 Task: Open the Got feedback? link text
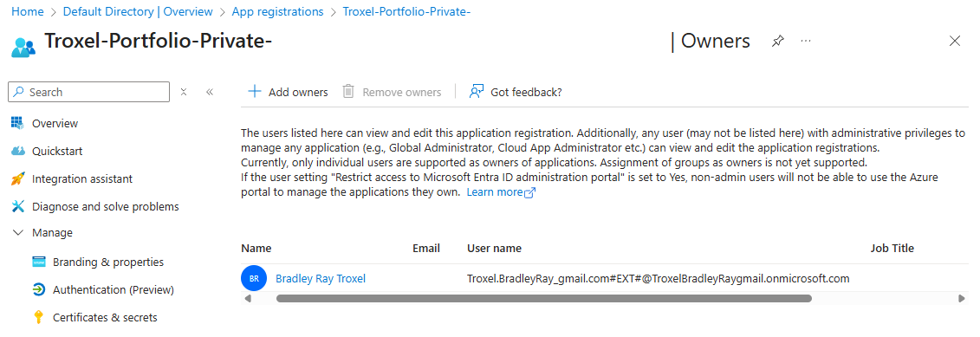pyautogui.click(x=526, y=93)
